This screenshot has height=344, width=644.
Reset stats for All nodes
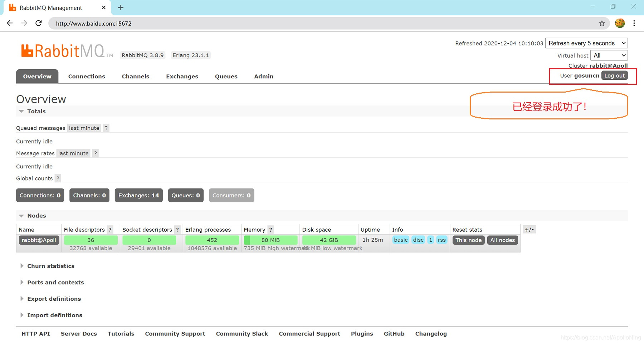[502, 240]
